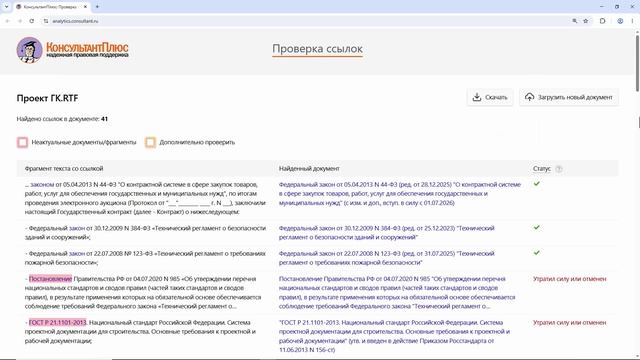Viewport: 640px width, 360px height.
Task: Download the checked document with Скачать
Action: click(490, 97)
